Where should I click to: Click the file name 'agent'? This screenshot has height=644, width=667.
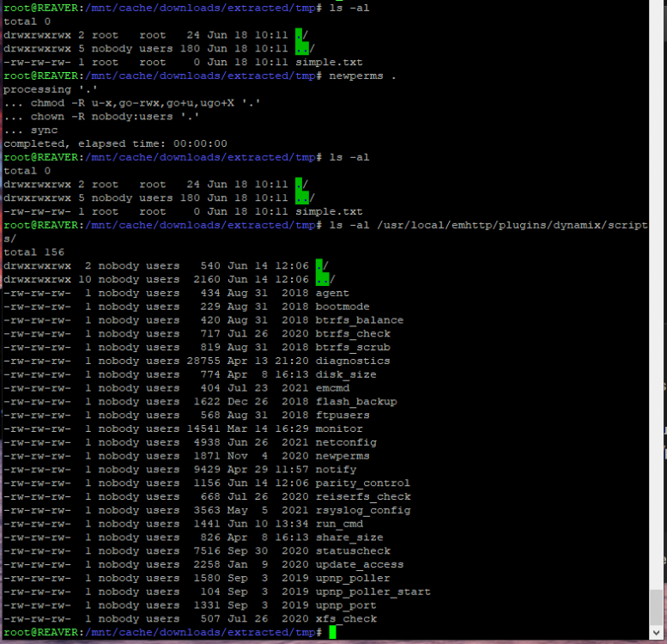coord(332,293)
